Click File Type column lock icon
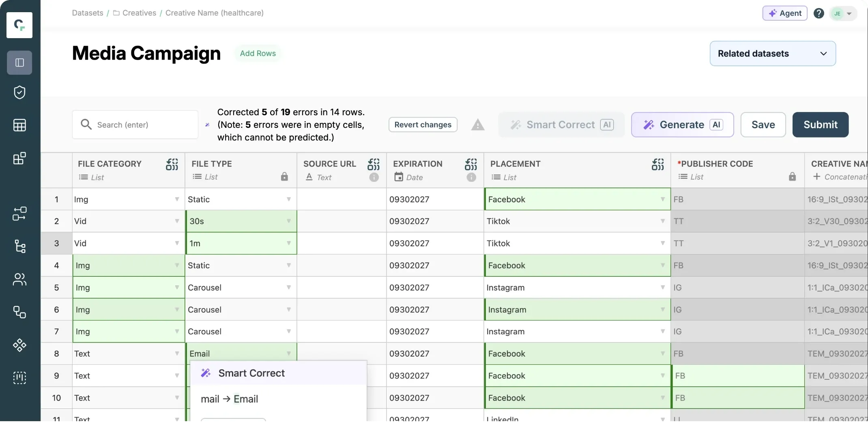 [x=284, y=177]
